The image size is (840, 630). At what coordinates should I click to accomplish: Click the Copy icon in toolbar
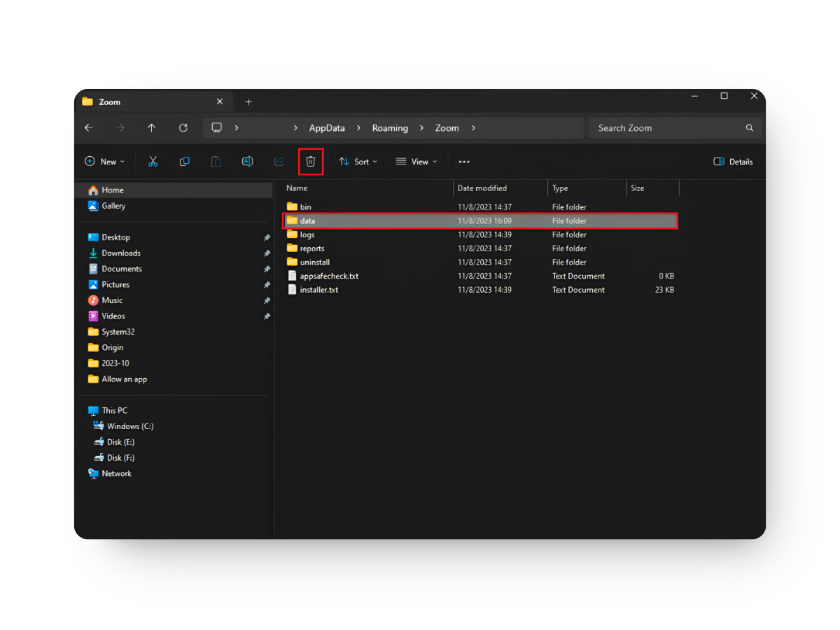[x=185, y=162]
